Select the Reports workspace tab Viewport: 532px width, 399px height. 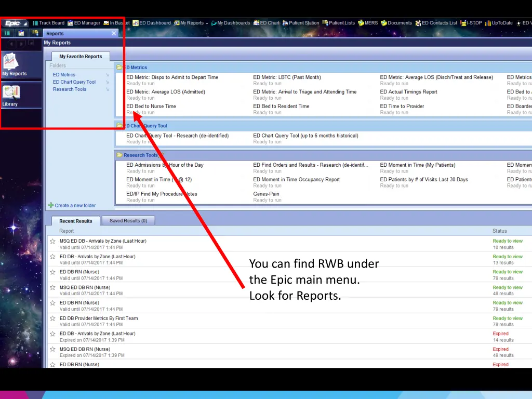tap(81, 33)
